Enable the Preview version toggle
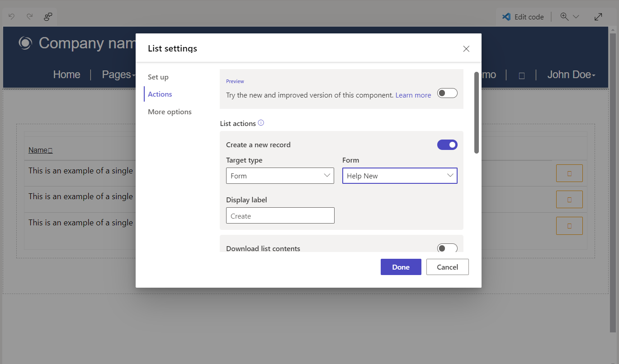The image size is (619, 364). point(447,93)
